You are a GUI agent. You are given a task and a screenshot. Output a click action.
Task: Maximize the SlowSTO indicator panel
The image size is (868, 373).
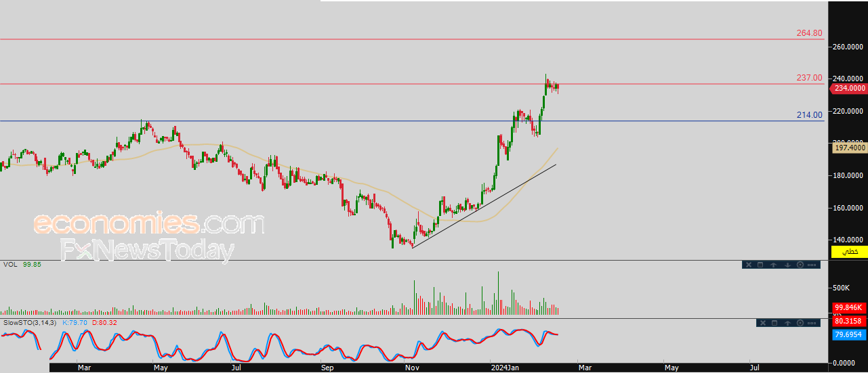pyautogui.click(x=774, y=323)
